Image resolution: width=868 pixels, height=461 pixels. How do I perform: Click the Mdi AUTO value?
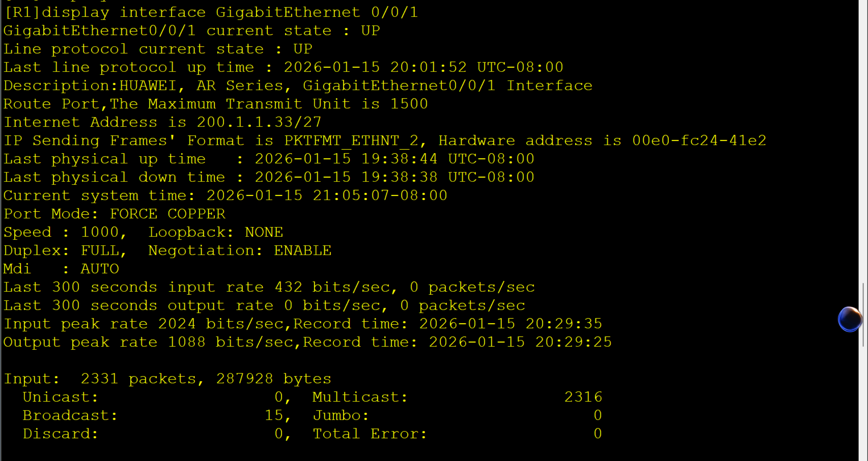pyautogui.click(x=100, y=269)
